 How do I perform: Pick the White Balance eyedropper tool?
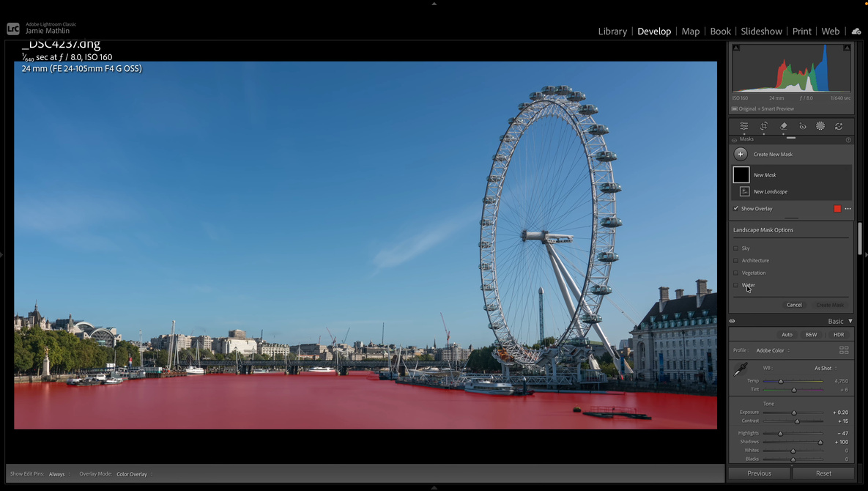click(741, 369)
